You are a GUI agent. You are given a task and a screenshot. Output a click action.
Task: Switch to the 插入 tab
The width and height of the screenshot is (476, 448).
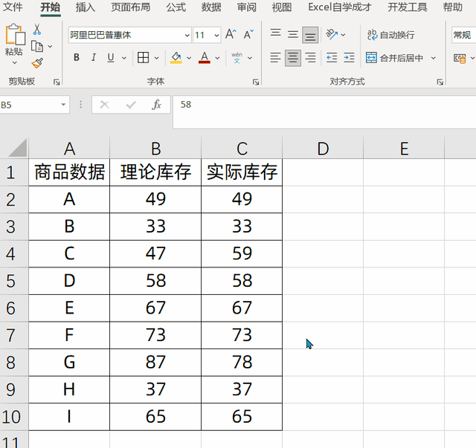86,7
